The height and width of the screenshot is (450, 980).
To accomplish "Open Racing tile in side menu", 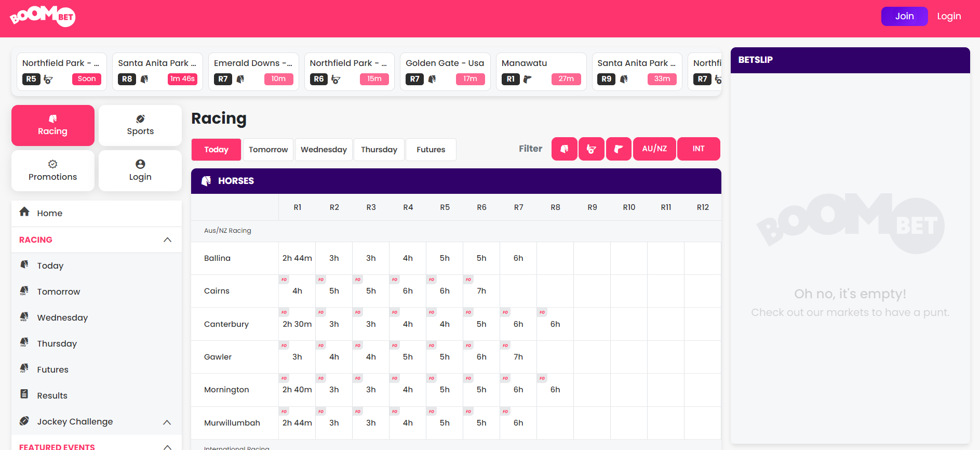I will point(53,125).
